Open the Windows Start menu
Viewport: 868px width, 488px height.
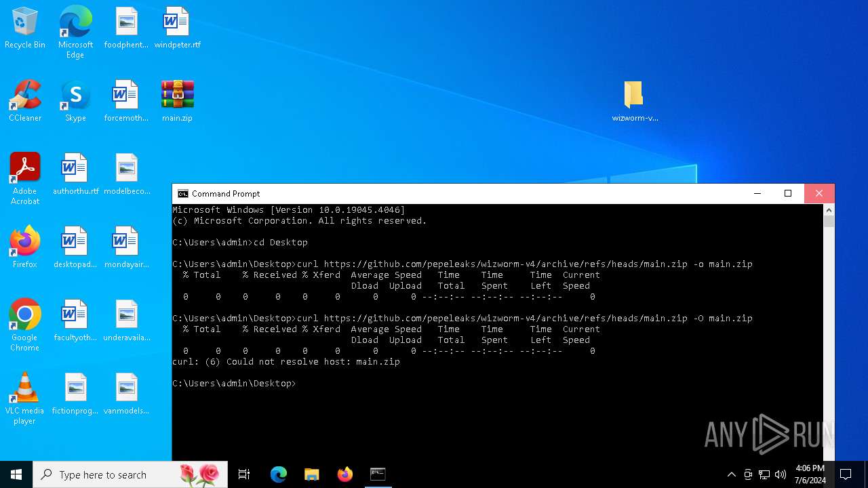click(x=16, y=474)
